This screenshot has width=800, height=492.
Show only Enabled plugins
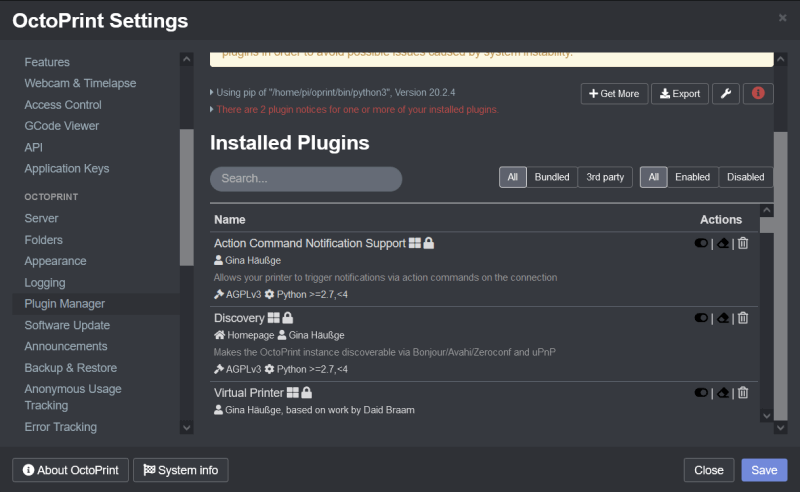tap(692, 177)
